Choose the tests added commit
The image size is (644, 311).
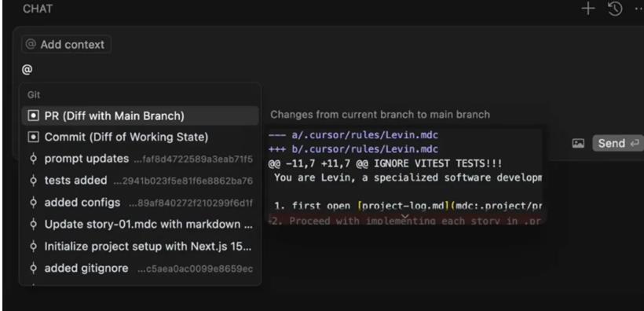[140, 181]
